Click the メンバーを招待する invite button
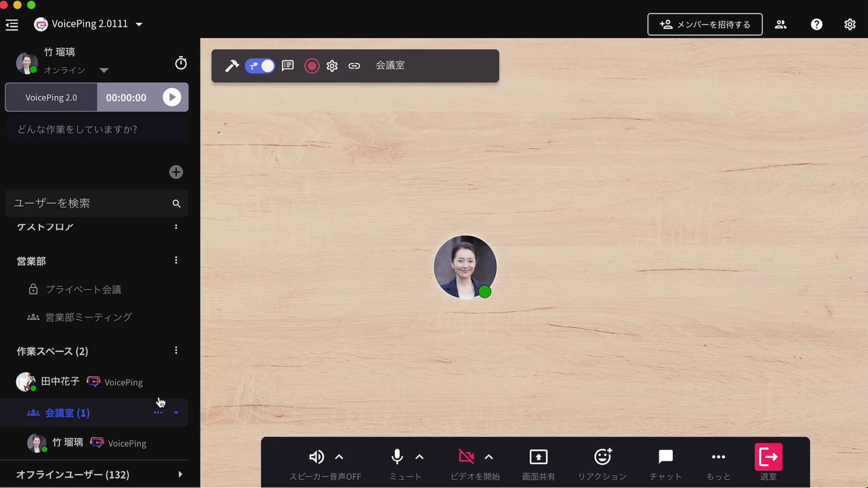 tap(705, 24)
